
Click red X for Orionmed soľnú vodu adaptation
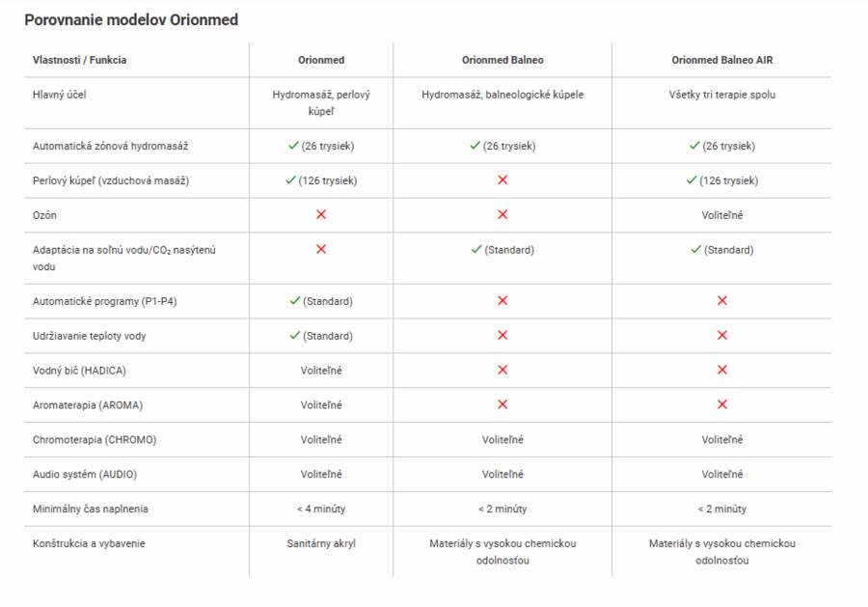coord(321,249)
